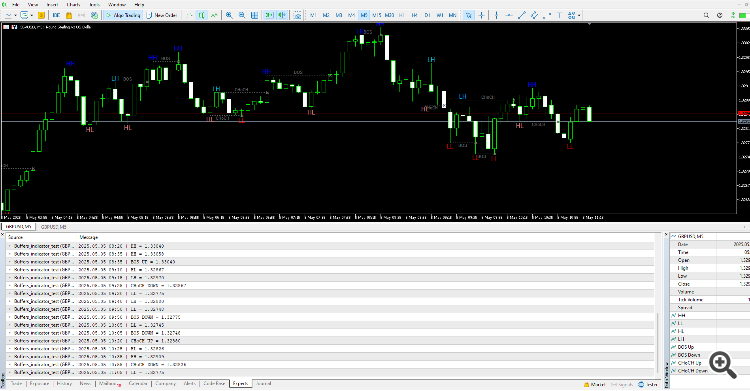Viewport: 750px width, 391px height.
Task: Close the Toolbox panel with X
Action: pyautogui.click(x=3, y=235)
